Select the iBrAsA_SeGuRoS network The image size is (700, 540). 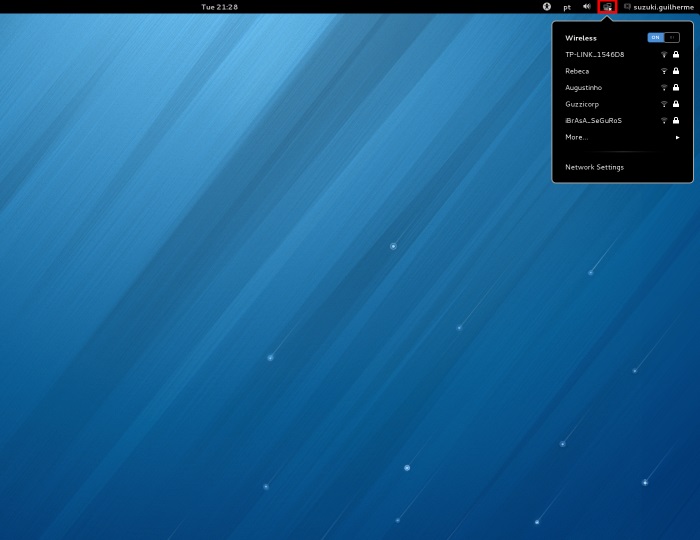point(593,121)
